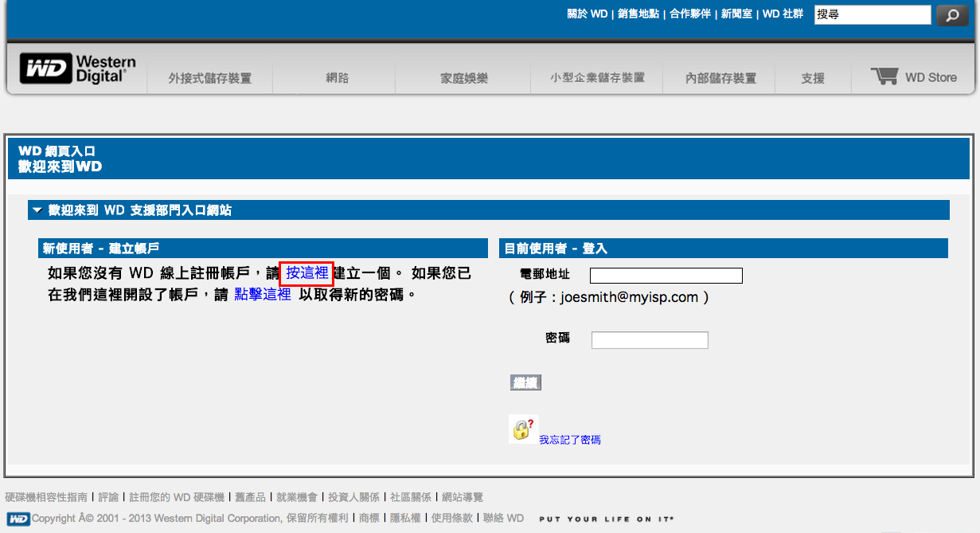
Task: Open 使用條款 footer link
Action: [451, 518]
